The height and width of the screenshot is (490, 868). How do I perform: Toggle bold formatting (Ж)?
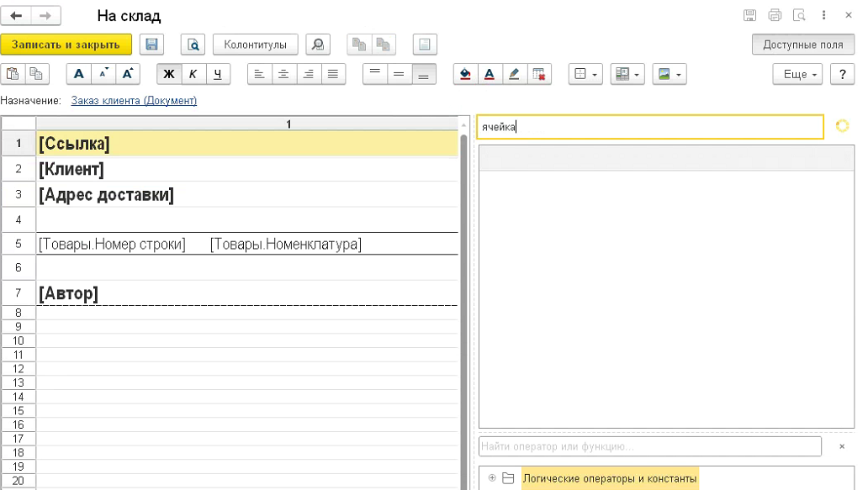click(x=169, y=74)
